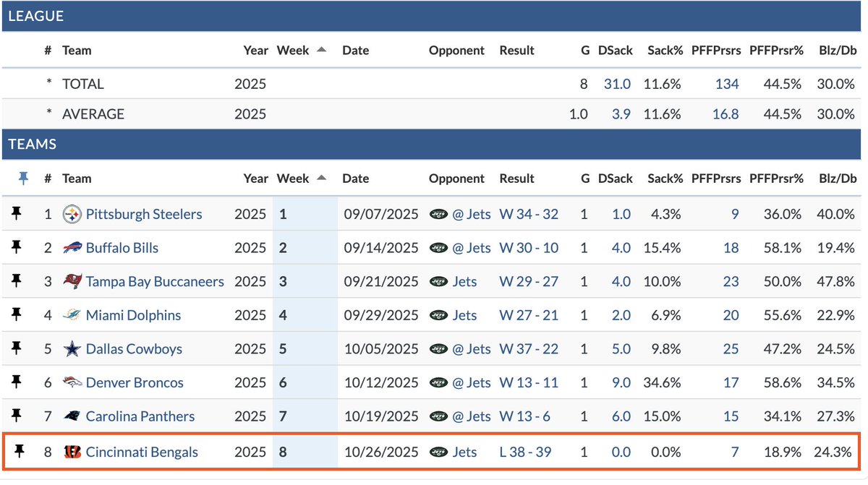
Task: Pin the Buffalo Bills row
Action: click(x=18, y=247)
